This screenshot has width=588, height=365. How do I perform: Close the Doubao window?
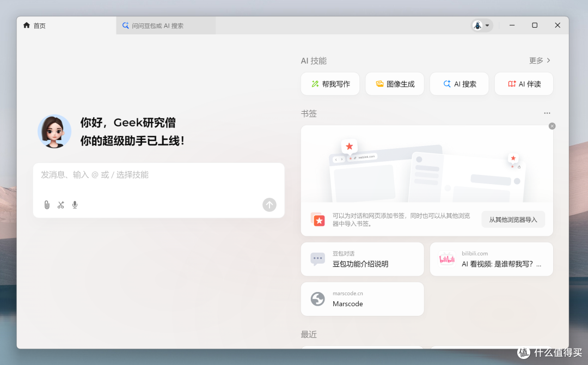point(558,26)
